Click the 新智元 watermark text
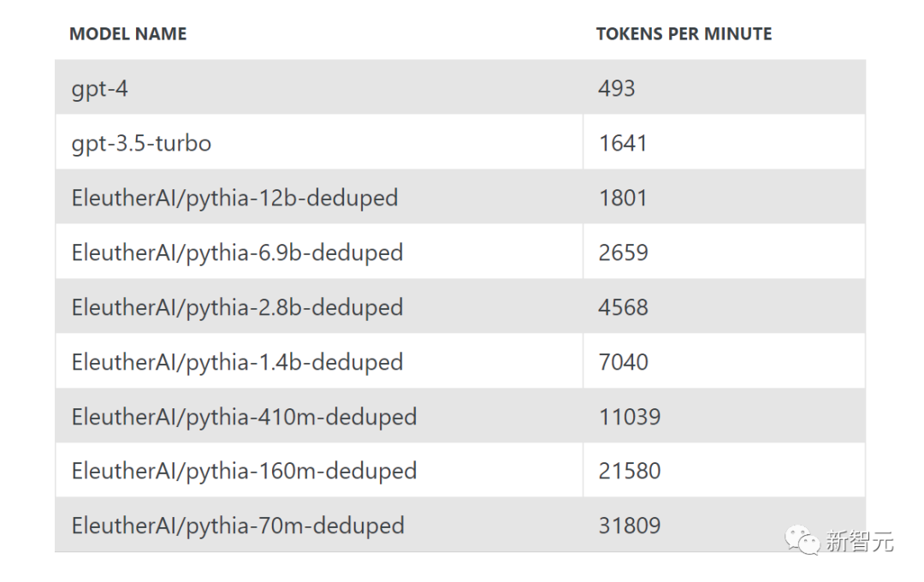 [x=859, y=541]
